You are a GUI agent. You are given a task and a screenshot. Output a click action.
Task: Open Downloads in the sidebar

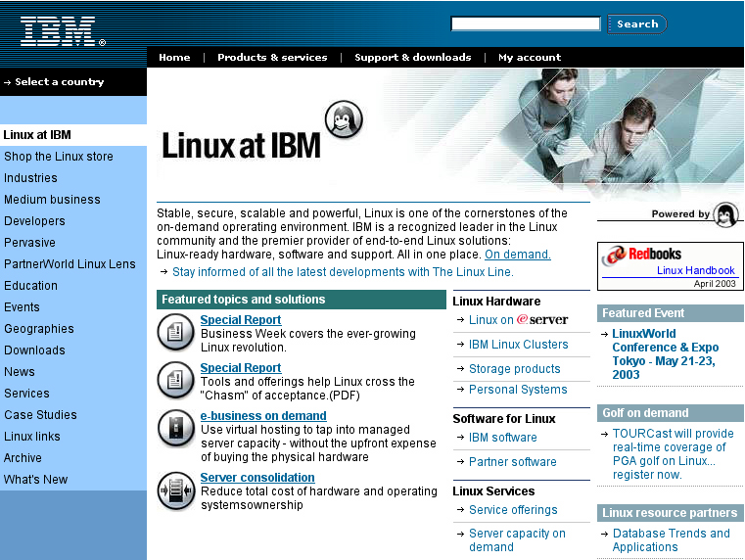34,350
